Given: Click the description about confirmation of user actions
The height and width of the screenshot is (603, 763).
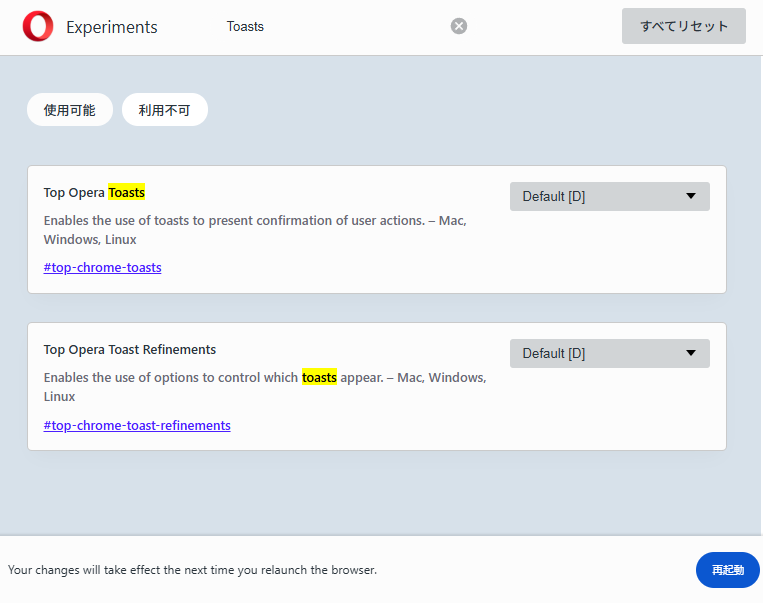Looking at the screenshot, I should (255, 230).
